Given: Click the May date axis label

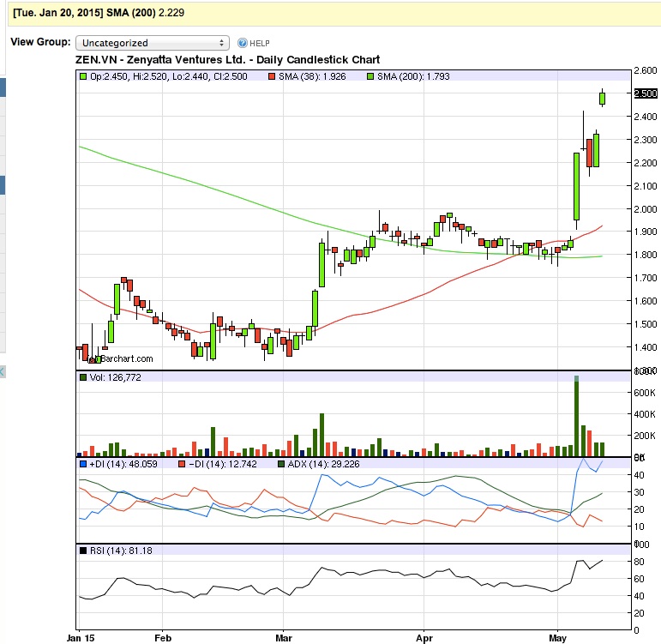Looking at the screenshot, I should [558, 638].
